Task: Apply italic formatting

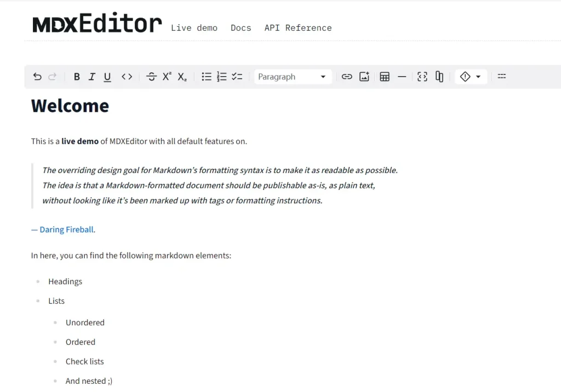Action: coord(92,77)
